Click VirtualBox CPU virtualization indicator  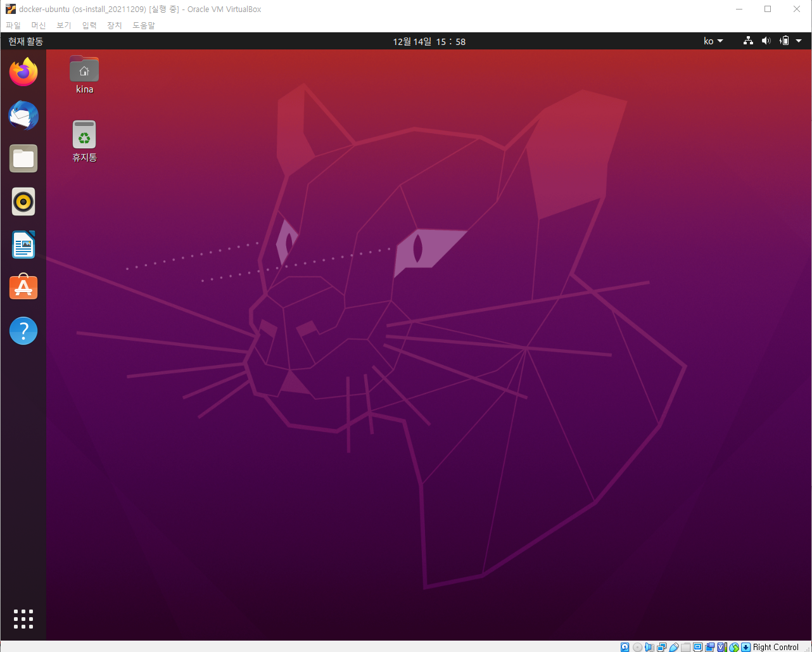(x=722, y=647)
